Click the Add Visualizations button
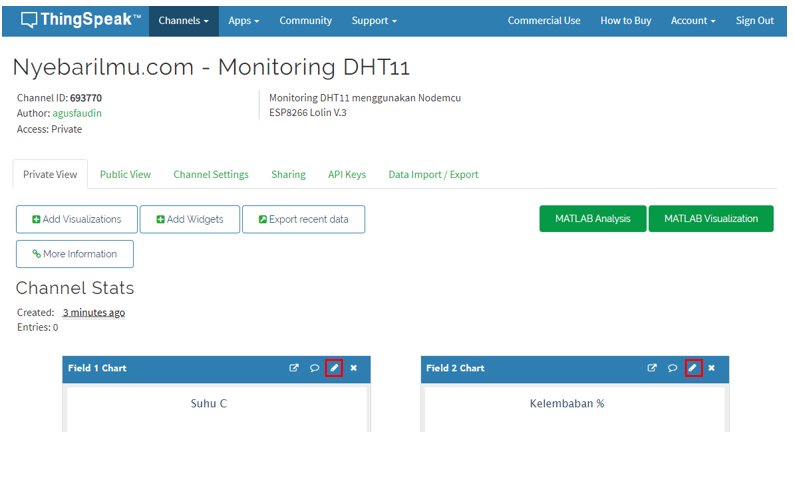The image size is (793, 481). click(x=77, y=219)
